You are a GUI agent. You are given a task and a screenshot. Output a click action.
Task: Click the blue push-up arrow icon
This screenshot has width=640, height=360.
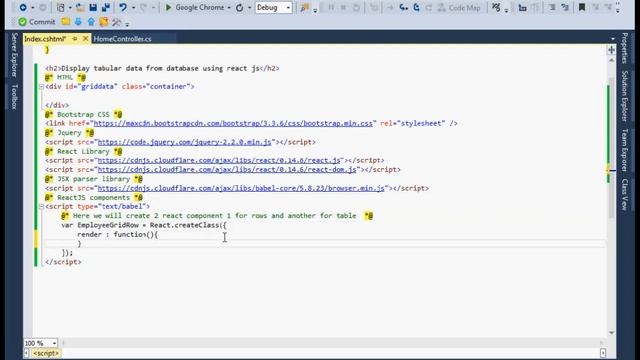click(91, 22)
